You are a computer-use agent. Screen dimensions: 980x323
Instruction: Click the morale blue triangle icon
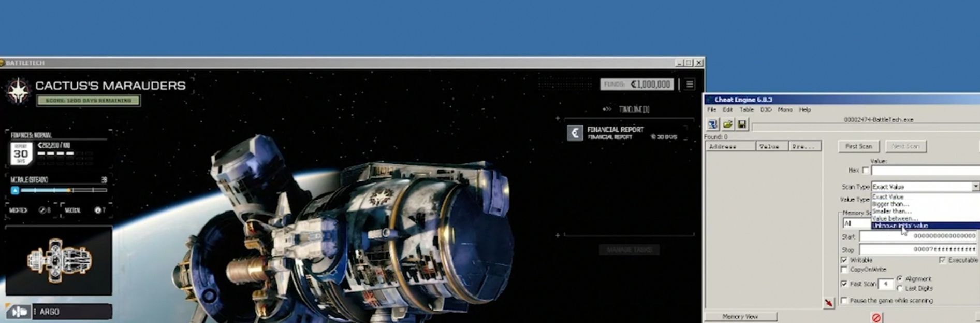coord(15,190)
